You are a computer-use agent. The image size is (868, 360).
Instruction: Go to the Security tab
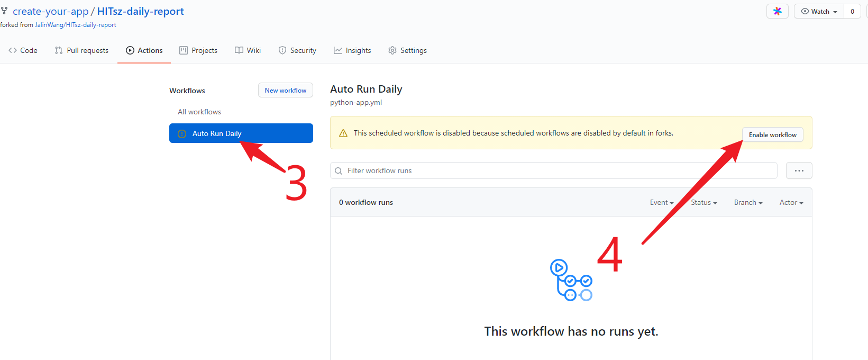click(x=297, y=50)
